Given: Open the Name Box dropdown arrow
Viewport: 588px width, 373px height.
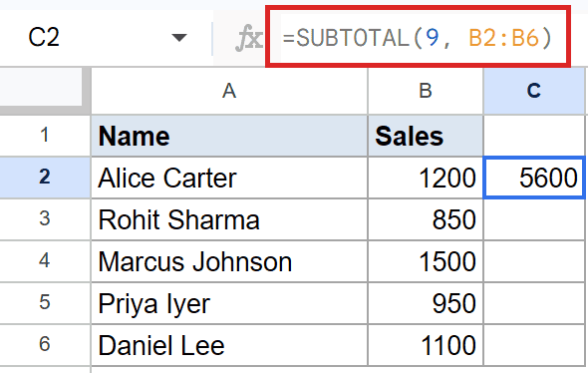Looking at the screenshot, I should pyautogui.click(x=178, y=38).
